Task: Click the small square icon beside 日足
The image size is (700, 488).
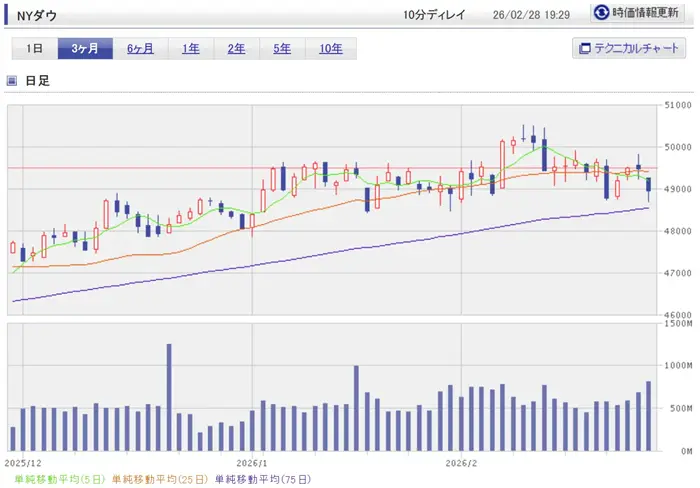Action: coord(12,81)
